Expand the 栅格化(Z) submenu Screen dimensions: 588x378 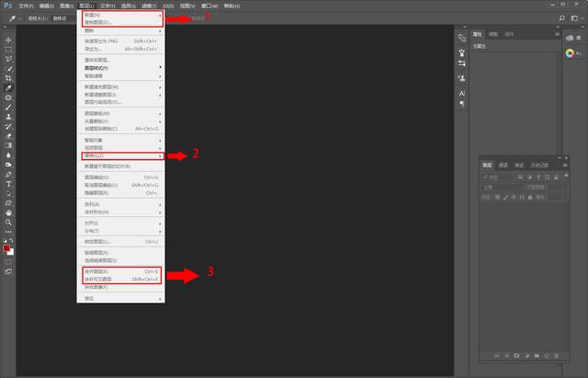122,155
